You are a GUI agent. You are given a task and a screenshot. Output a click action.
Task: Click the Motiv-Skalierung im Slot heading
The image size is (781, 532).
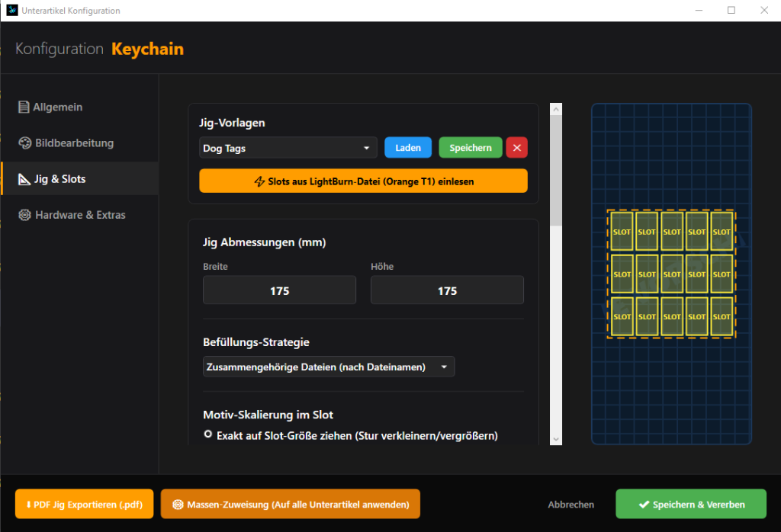(268, 415)
